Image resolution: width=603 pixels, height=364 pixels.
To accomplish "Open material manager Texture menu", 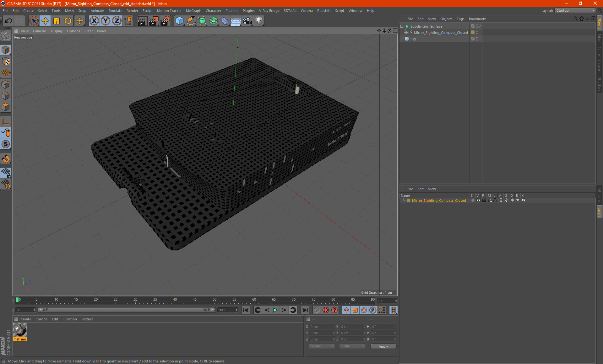I will tap(87, 319).
